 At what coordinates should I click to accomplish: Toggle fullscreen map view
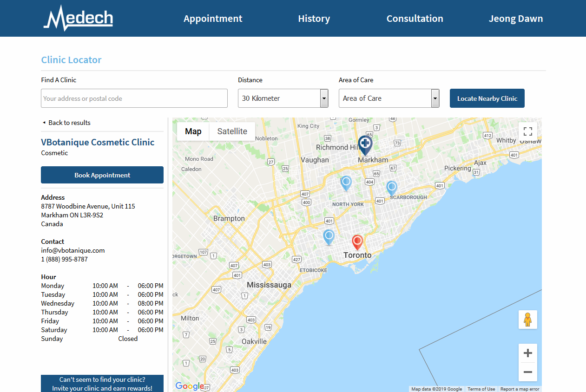528,131
